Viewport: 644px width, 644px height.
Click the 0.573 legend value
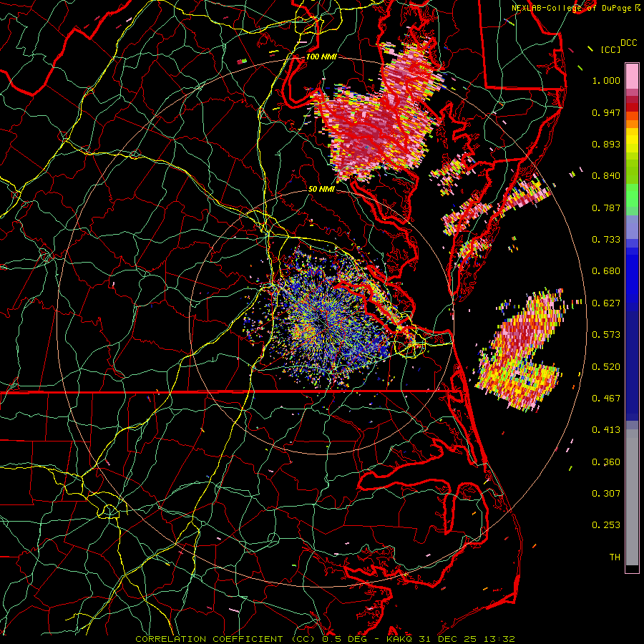606,335
